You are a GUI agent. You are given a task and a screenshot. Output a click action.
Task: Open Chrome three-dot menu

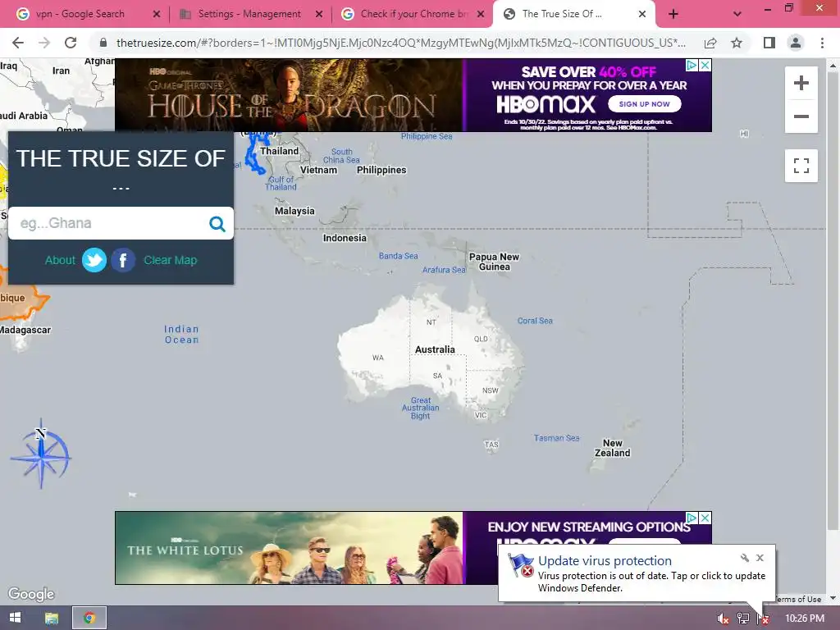click(822, 43)
